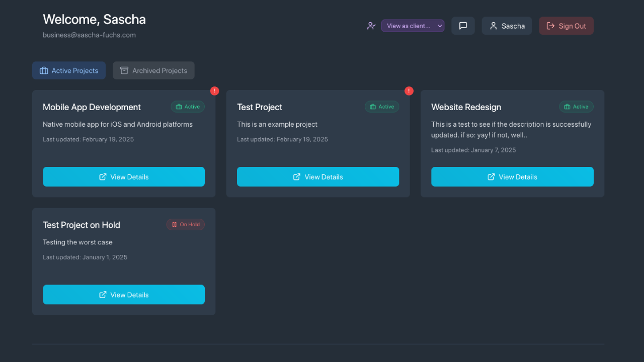Sign out of the account
The image size is (644, 362).
pyautogui.click(x=566, y=26)
